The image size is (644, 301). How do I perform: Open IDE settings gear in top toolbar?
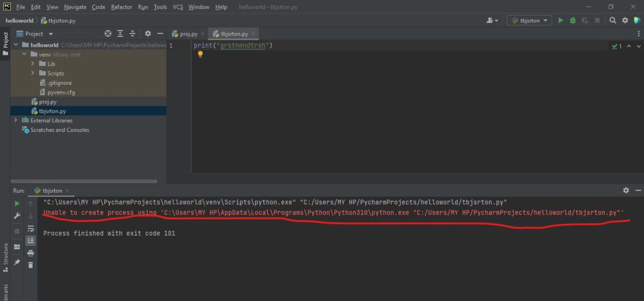click(625, 20)
